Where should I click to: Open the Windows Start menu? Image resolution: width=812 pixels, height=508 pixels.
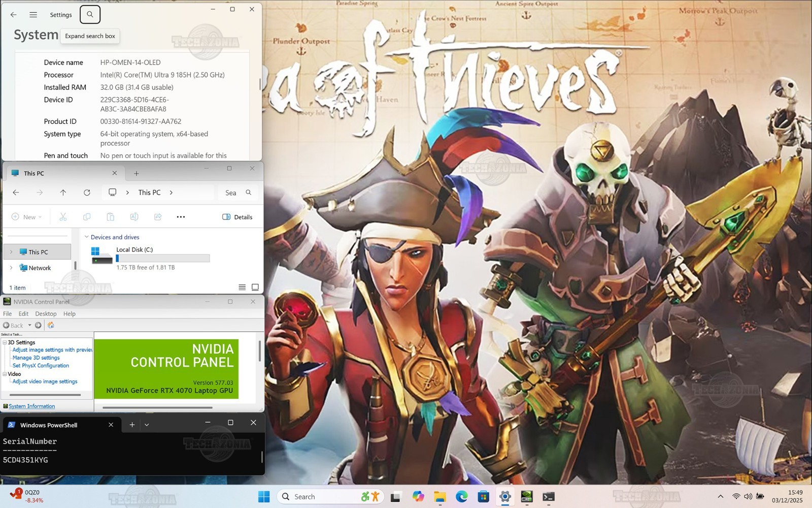pos(264,497)
